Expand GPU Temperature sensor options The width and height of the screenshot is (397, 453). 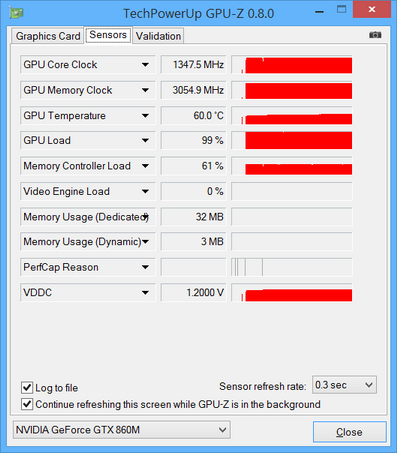pos(145,116)
